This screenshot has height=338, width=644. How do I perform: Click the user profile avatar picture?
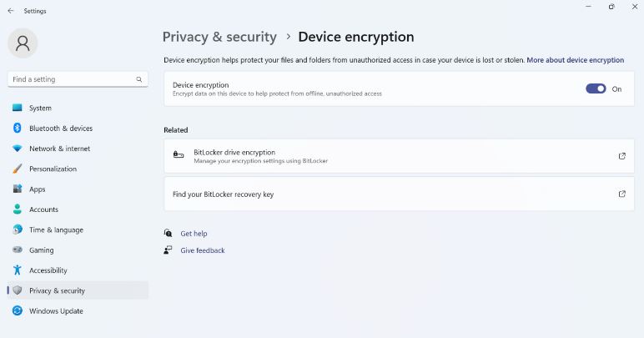(23, 43)
